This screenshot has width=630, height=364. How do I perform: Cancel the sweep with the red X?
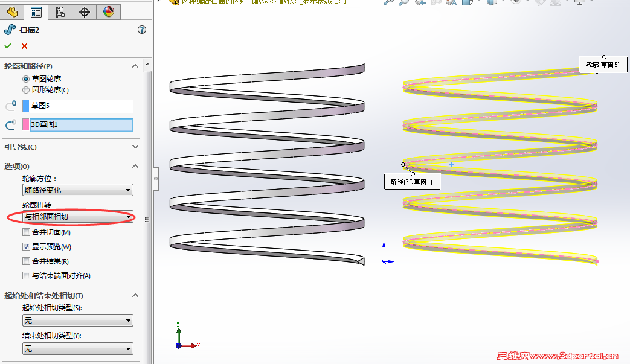[25, 46]
